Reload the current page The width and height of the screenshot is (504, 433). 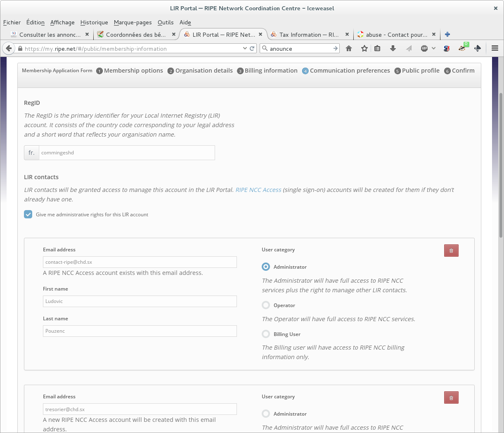tap(252, 48)
